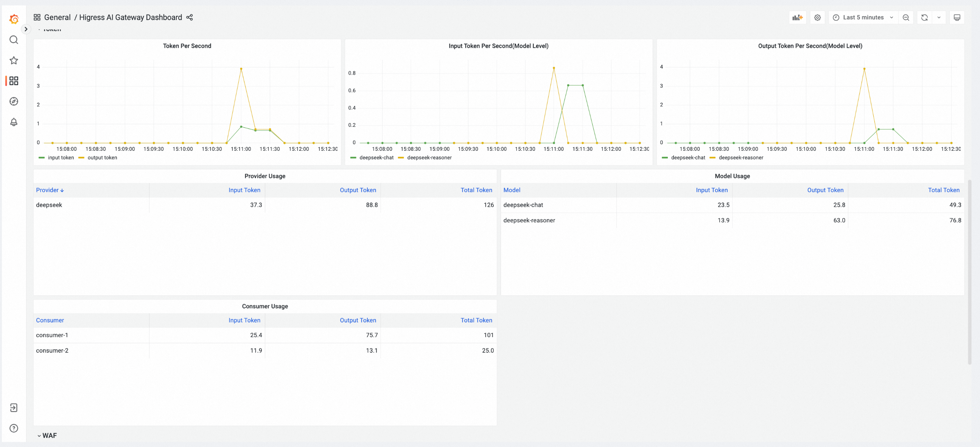This screenshot has width=980, height=447.
Task: Sort Model Usage by Total Token column
Action: pos(943,190)
